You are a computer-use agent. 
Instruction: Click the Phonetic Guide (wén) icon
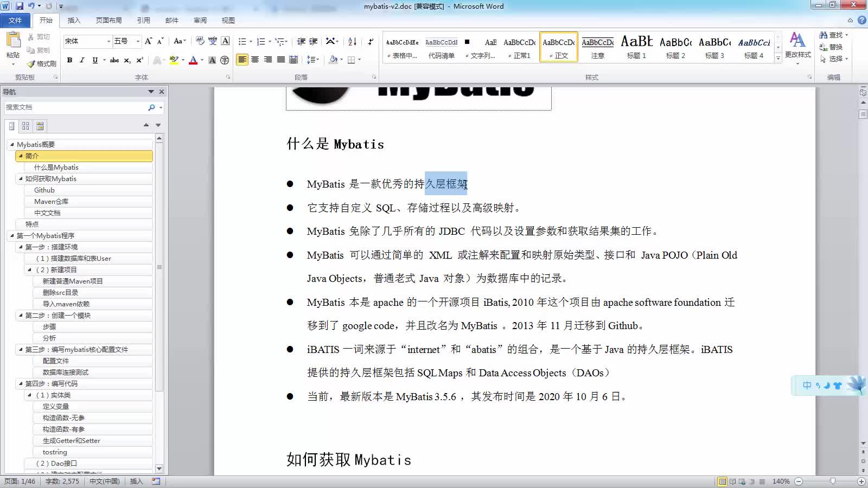213,41
